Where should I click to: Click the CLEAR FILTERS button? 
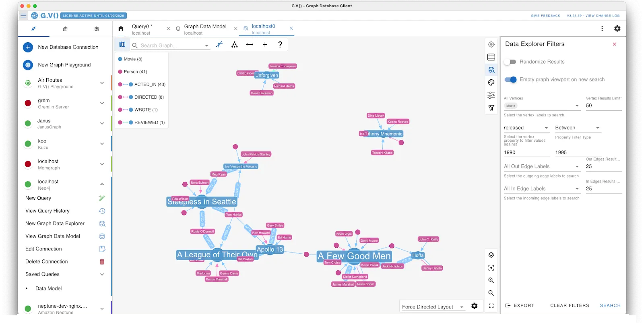point(570,306)
